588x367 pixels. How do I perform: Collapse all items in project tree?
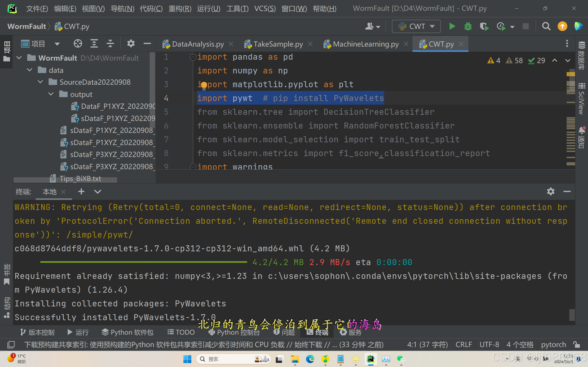tap(110, 44)
